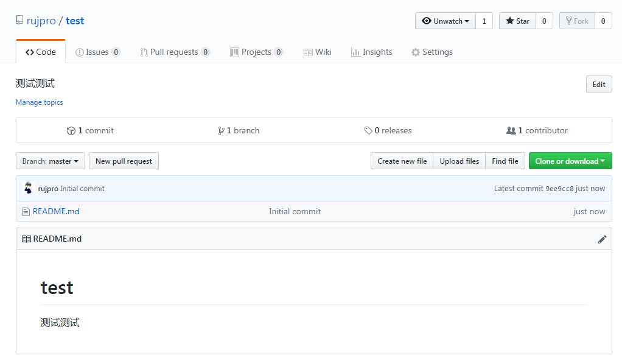622x364 pixels.
Task: Click rujpro's avatar in the commit row
Action: click(x=28, y=188)
